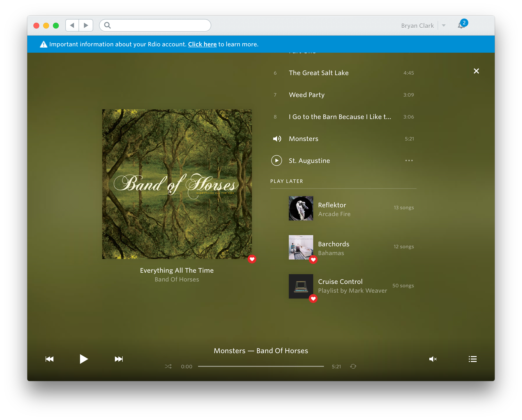The image size is (522, 420).
Task: Open 'Playlist by Mark Weaver' link
Action: point(352,290)
